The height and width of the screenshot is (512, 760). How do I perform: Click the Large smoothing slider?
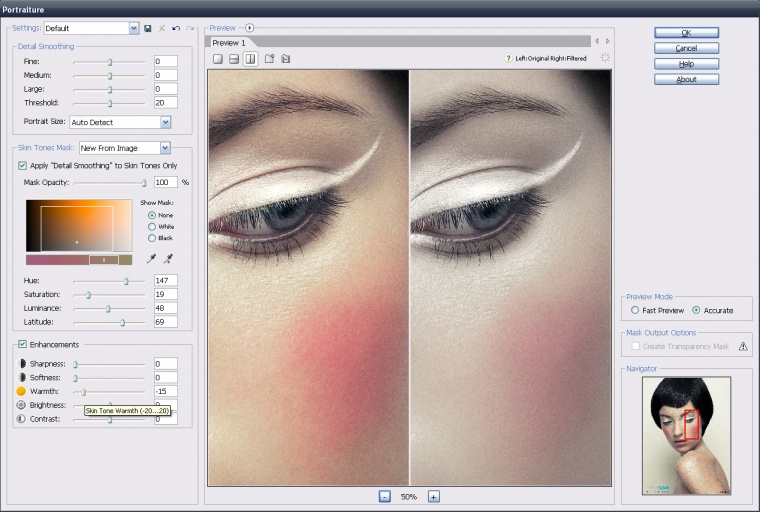[110, 89]
